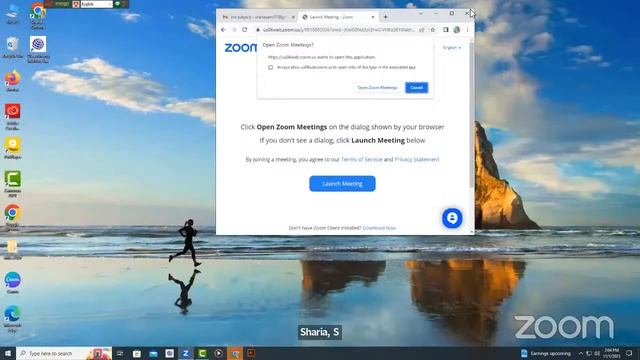Open the yellow desktop application icon

[x=13, y=148]
